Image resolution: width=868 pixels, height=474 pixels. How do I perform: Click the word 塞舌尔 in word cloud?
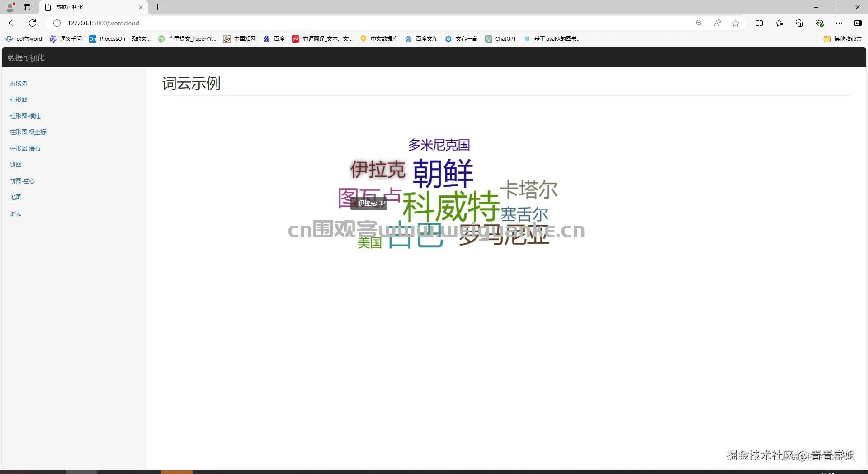coord(524,214)
